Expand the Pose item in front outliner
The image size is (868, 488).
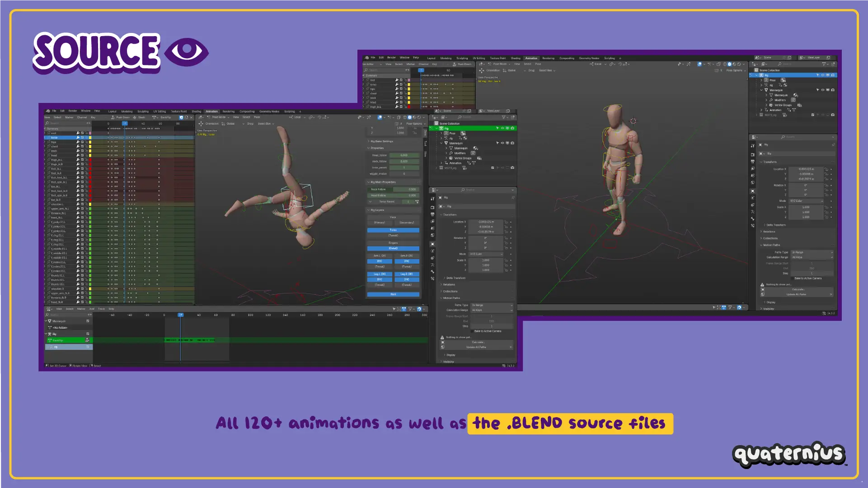coord(441,134)
